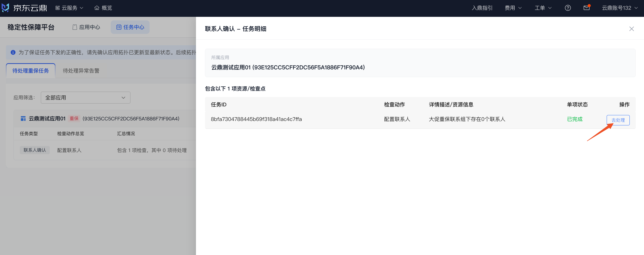This screenshot has height=255, width=644.
Task: Open the mail notifications icon
Action: (586, 8)
